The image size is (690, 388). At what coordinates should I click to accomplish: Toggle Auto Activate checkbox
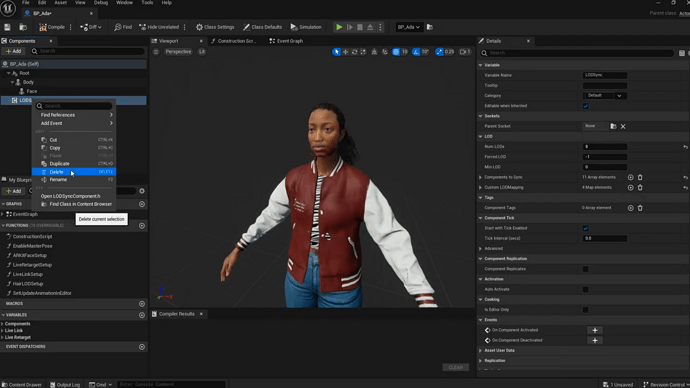click(585, 289)
